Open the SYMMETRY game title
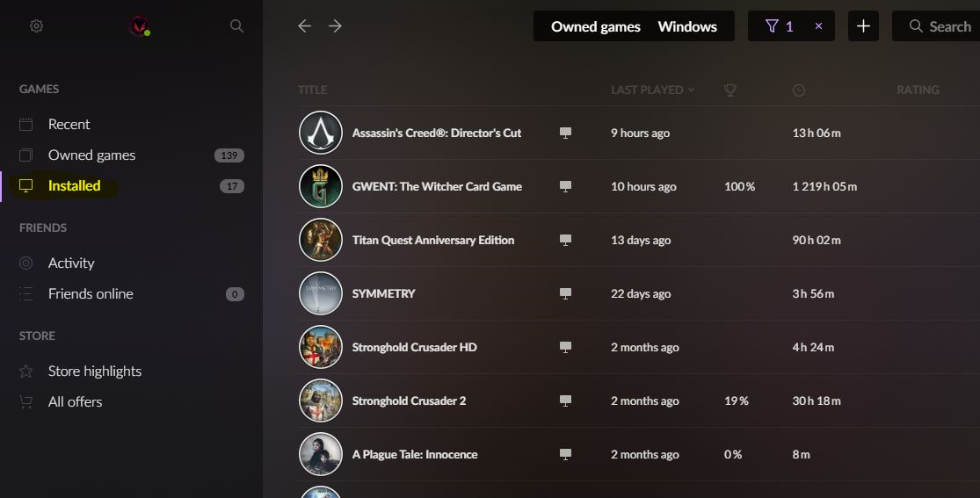Screen dimensions: 980x498 tap(384, 293)
